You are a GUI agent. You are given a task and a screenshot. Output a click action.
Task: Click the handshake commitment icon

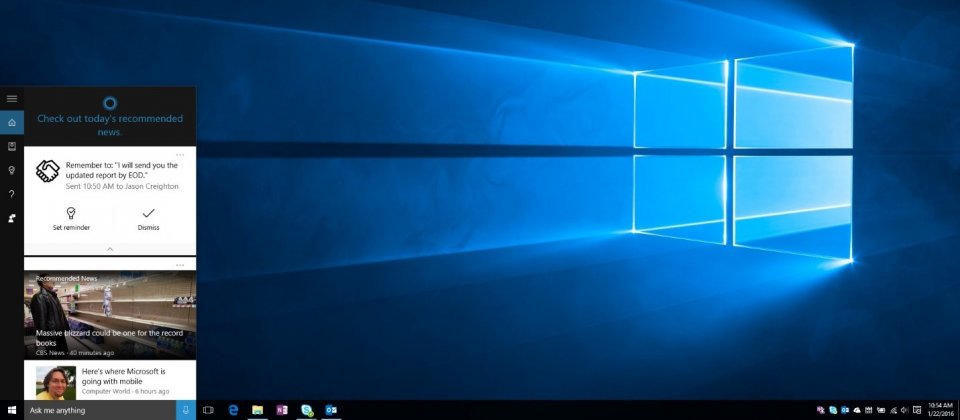coord(47,171)
